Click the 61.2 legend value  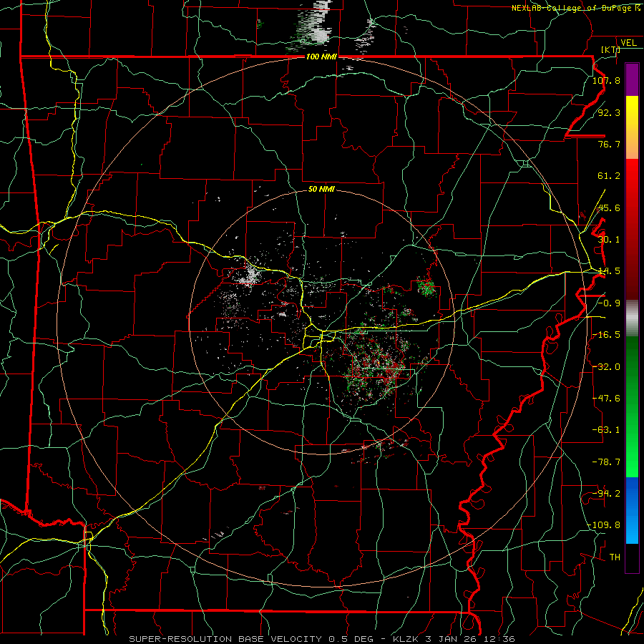pos(609,176)
